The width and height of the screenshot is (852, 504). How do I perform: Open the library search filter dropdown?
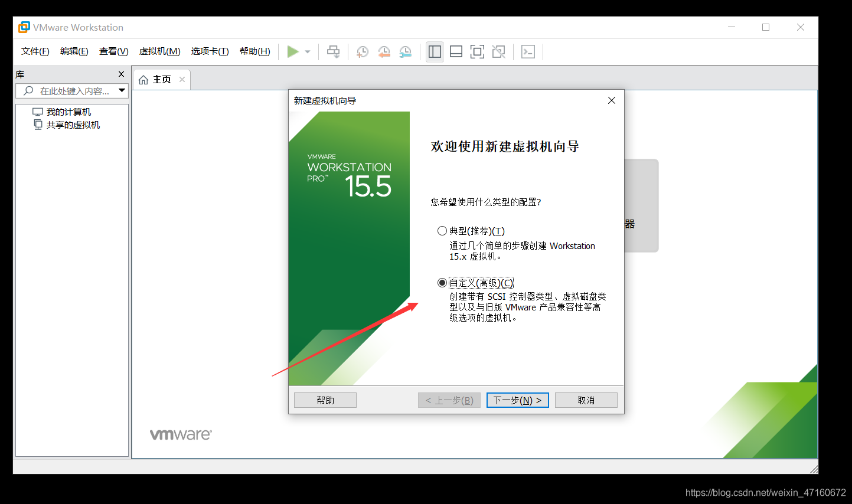pyautogui.click(x=122, y=91)
